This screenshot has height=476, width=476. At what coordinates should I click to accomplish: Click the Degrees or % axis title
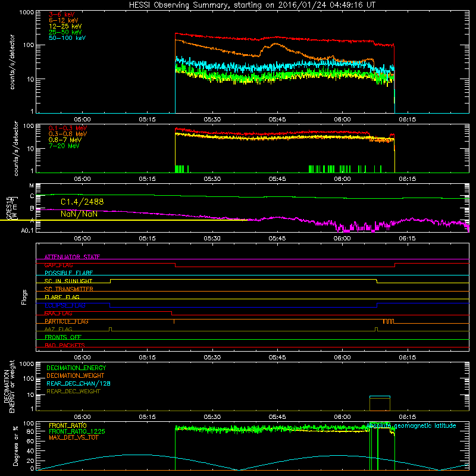click(x=15, y=446)
